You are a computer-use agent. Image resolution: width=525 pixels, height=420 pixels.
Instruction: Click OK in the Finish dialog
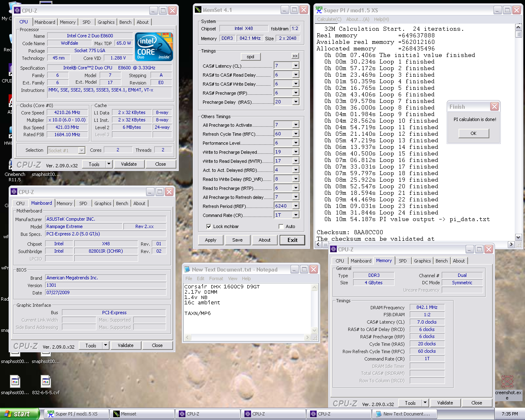click(473, 133)
